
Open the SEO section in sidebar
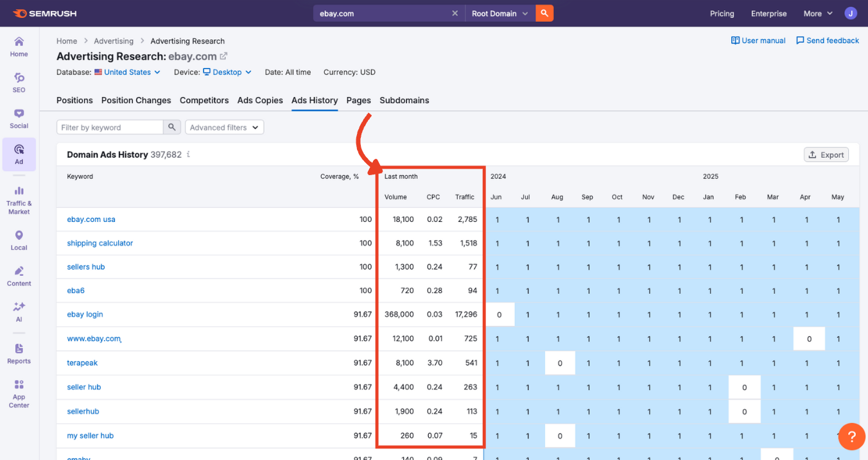click(19, 83)
